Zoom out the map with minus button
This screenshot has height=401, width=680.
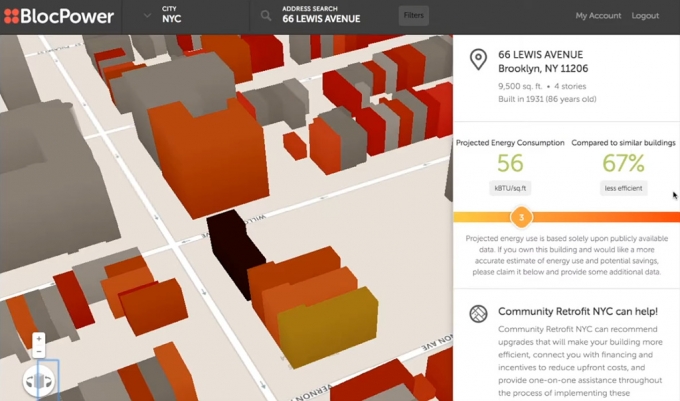(x=39, y=351)
